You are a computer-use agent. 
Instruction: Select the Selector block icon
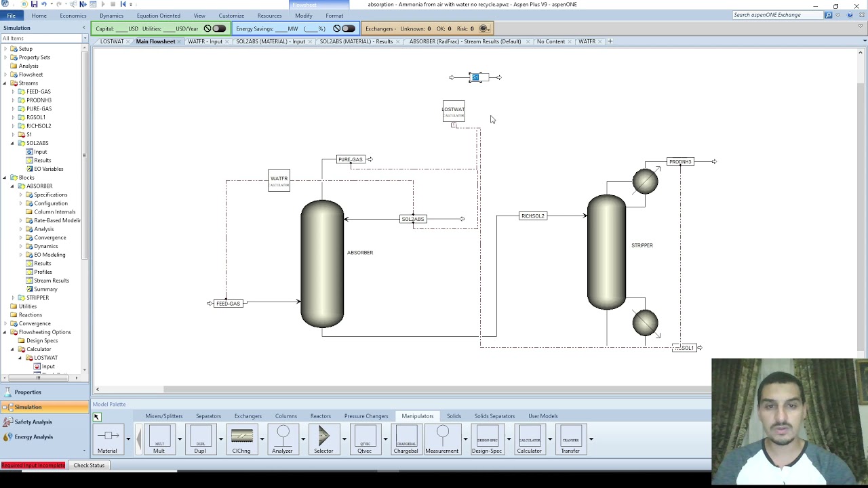pyautogui.click(x=323, y=439)
